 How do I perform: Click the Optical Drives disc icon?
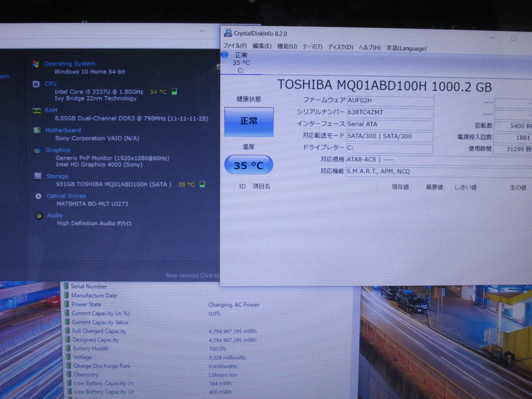click(38, 196)
